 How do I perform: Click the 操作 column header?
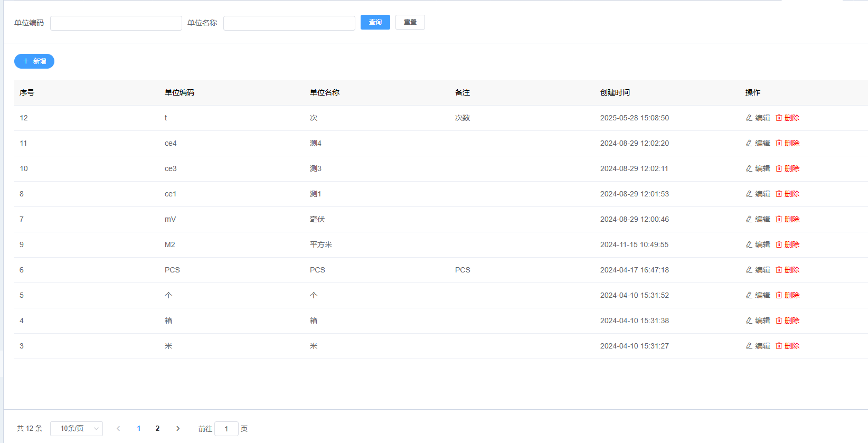(x=753, y=92)
